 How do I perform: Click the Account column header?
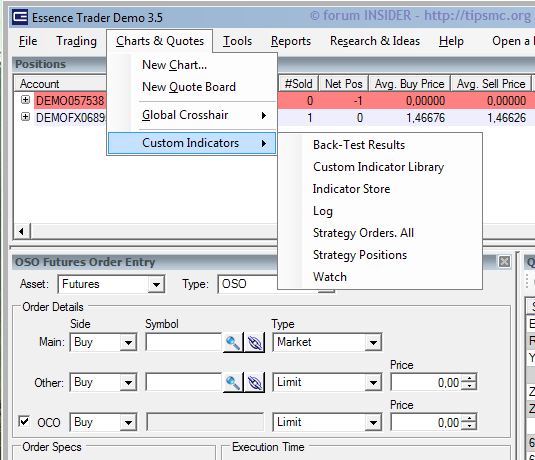click(x=60, y=84)
